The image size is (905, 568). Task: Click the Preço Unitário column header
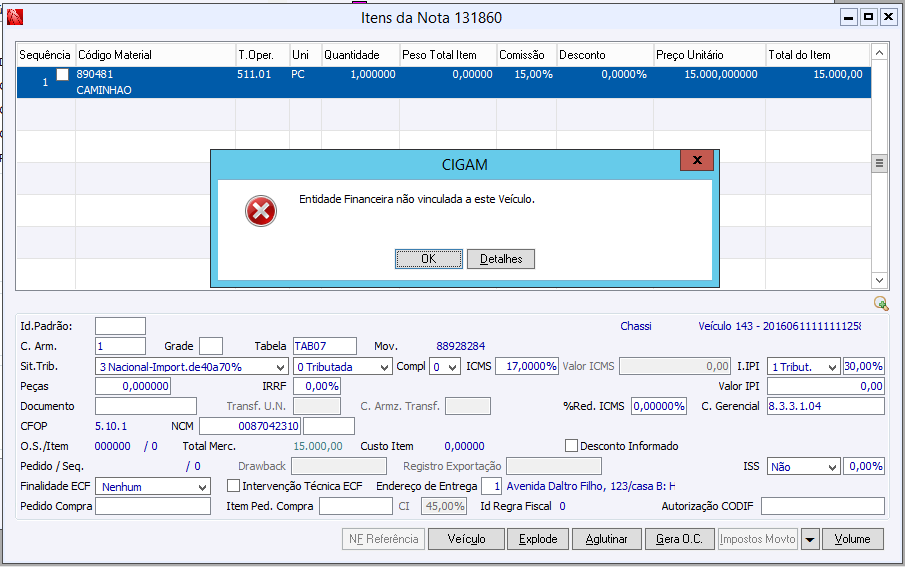tap(710, 55)
